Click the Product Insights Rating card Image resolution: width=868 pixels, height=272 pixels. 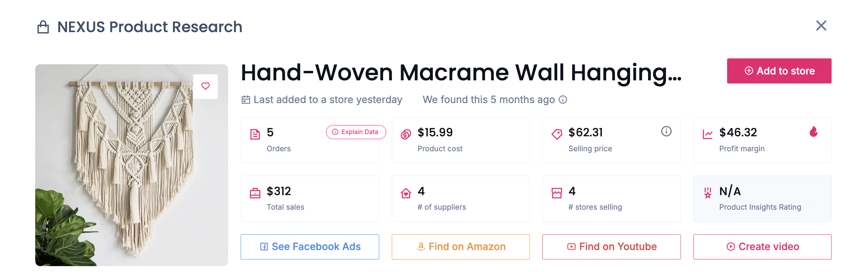point(762,199)
